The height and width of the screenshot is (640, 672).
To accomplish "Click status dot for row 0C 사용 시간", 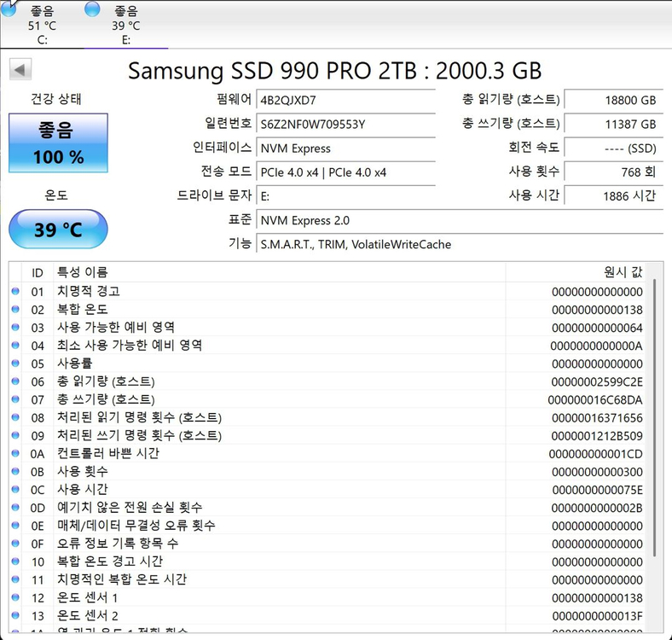I will pyautogui.click(x=15, y=490).
